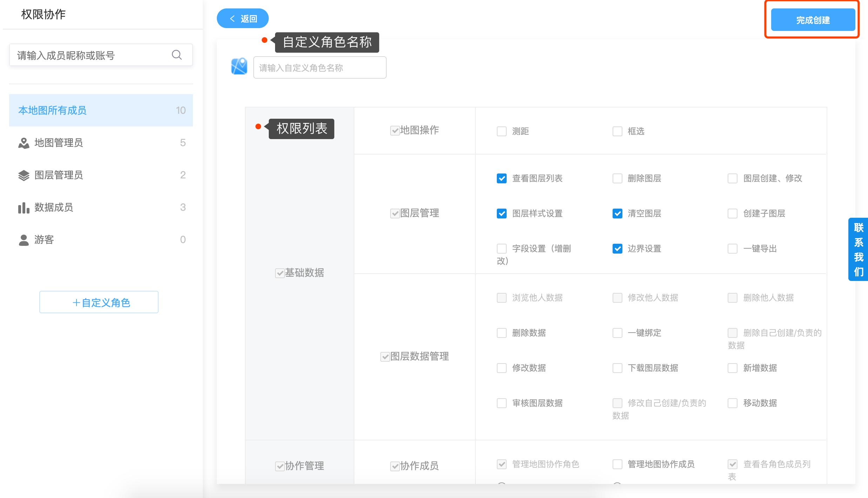Toggle the 协作管理 category checkbox
The width and height of the screenshot is (868, 498).
[x=280, y=466]
